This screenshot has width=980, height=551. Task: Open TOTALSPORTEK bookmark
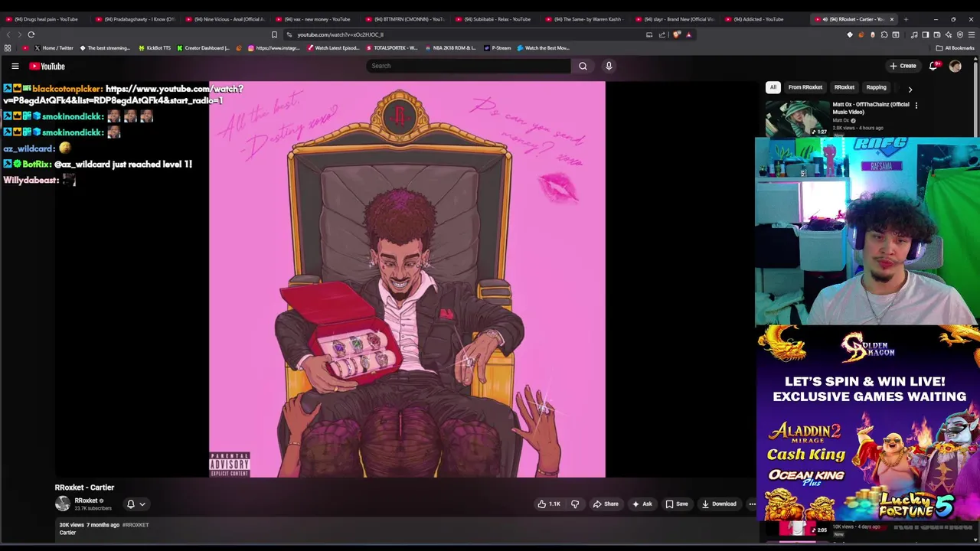pos(392,47)
